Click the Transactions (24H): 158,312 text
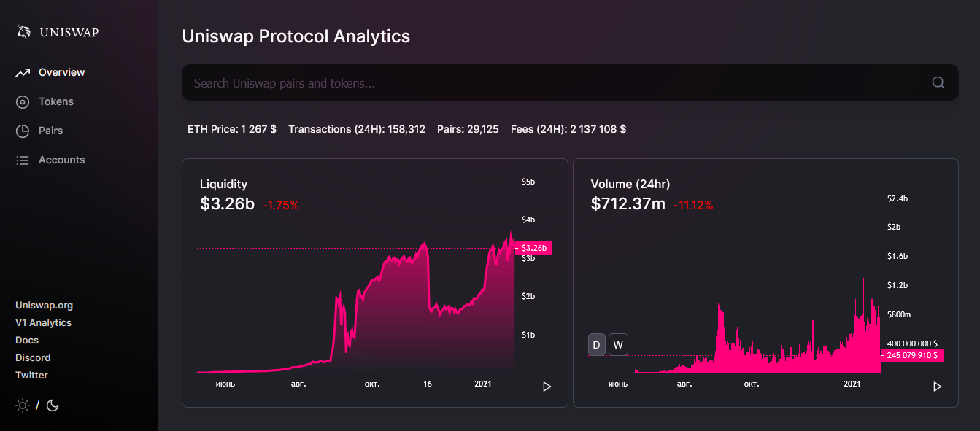 [357, 129]
